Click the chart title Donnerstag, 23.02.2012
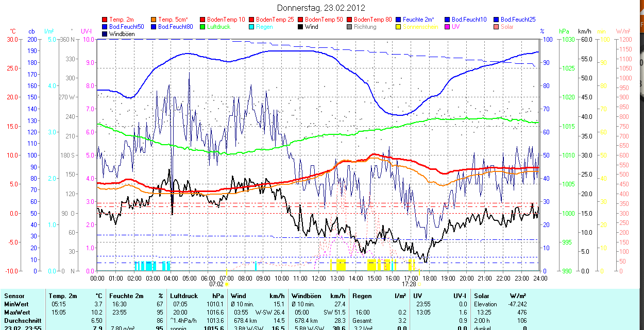Viewport: 644px width, 330px height. point(321,8)
